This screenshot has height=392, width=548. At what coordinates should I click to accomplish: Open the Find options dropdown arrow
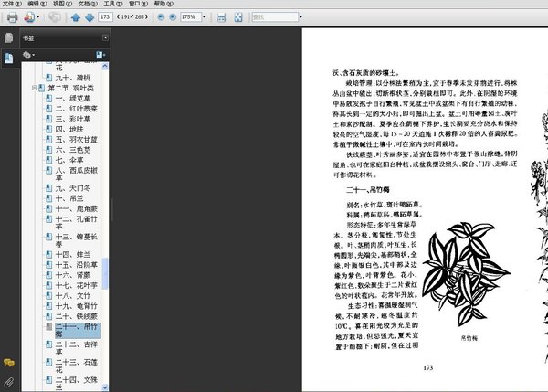click(300, 16)
